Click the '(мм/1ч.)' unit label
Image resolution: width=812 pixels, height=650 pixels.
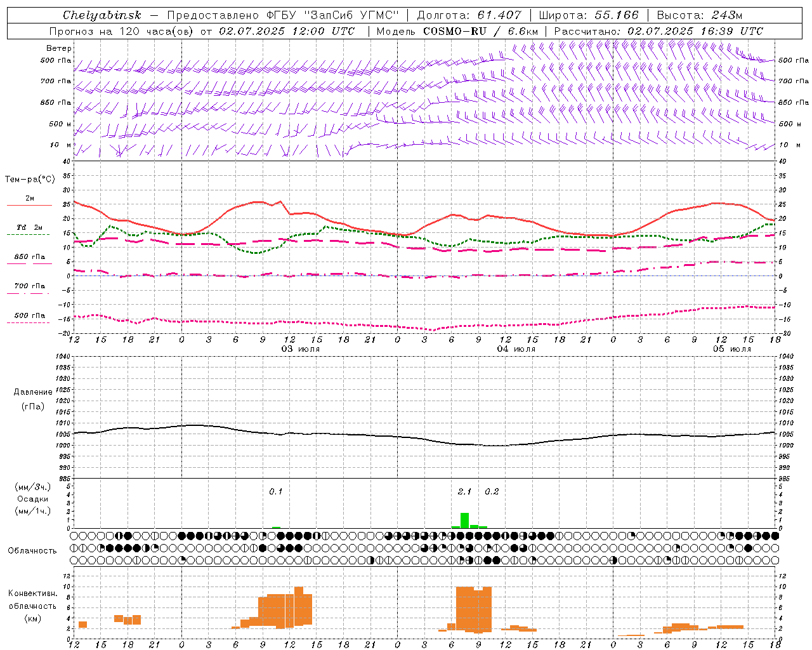(33, 511)
